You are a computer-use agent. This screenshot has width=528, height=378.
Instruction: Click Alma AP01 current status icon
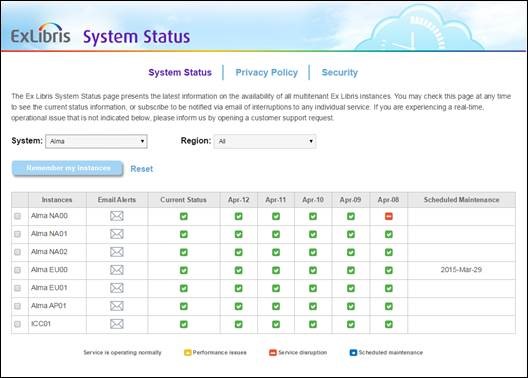coord(184,306)
